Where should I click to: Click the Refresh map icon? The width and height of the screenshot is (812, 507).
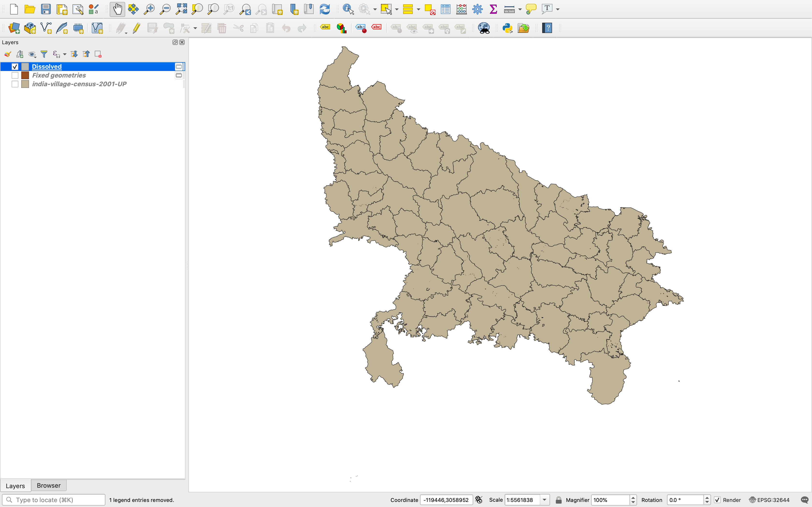tap(325, 9)
